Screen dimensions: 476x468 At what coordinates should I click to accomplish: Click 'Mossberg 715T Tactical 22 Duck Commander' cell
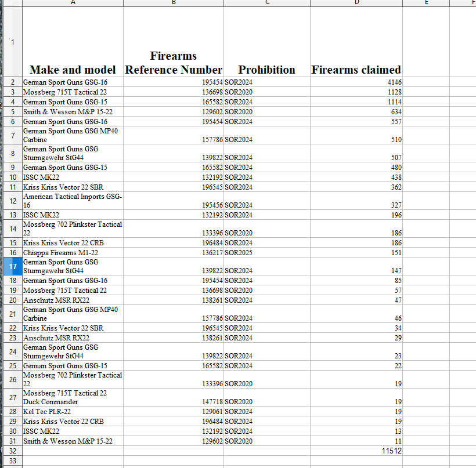(73, 397)
